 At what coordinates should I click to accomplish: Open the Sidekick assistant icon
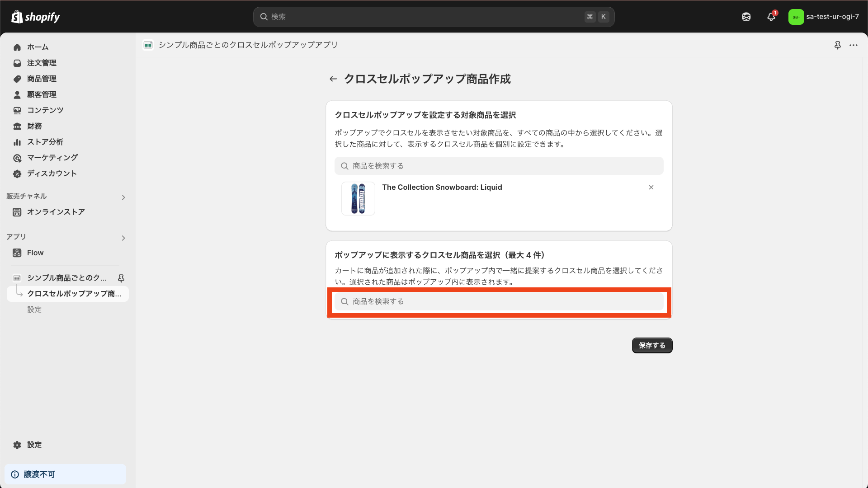(x=746, y=17)
